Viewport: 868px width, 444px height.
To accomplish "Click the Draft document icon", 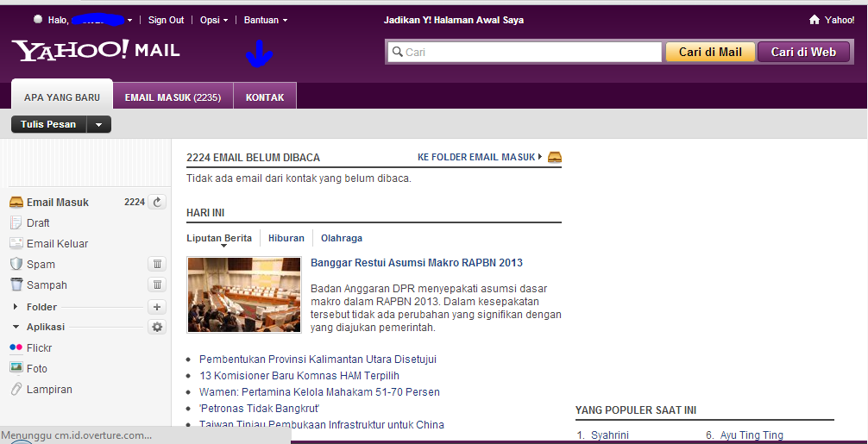I will [x=16, y=222].
